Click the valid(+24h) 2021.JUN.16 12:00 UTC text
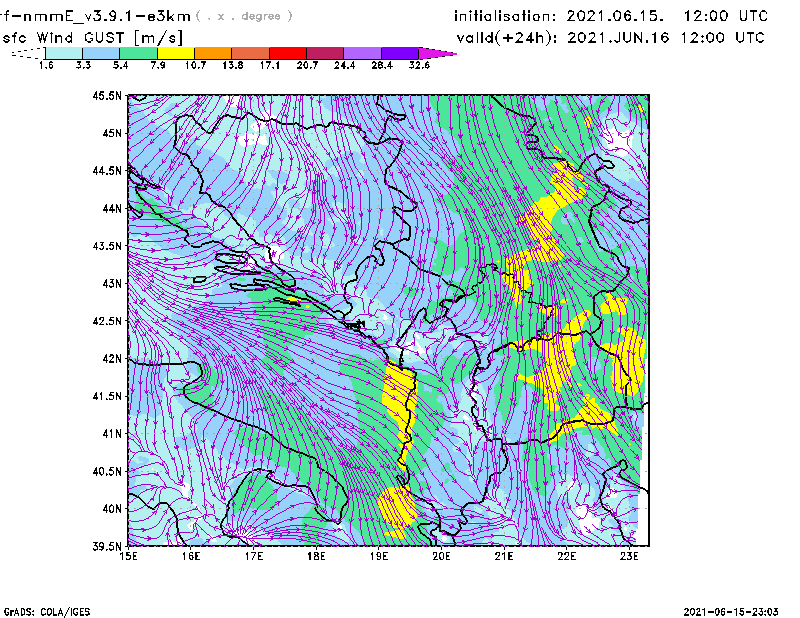 pyautogui.click(x=610, y=38)
